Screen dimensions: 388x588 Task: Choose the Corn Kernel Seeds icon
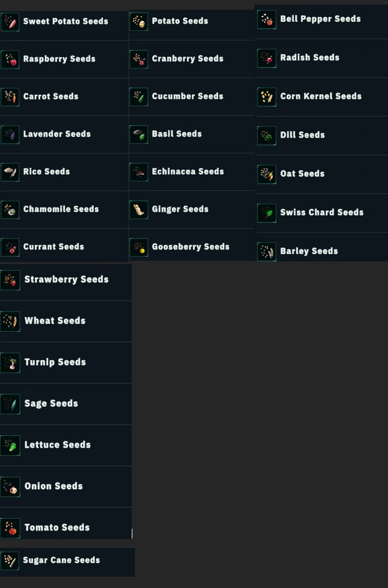tap(267, 97)
